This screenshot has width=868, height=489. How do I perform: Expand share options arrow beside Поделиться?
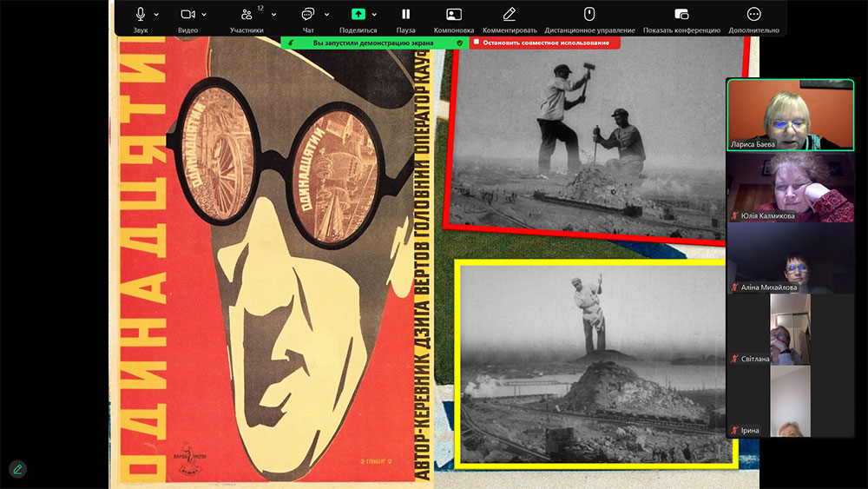372,15
